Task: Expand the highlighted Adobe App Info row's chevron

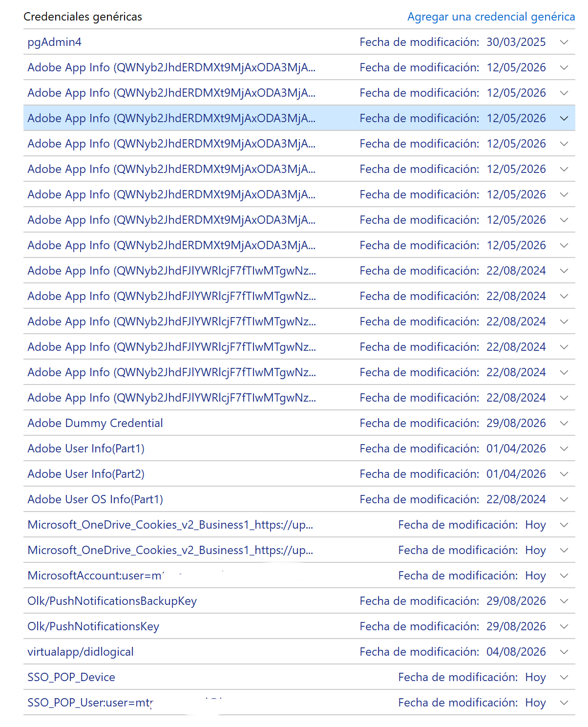Action: [x=564, y=118]
